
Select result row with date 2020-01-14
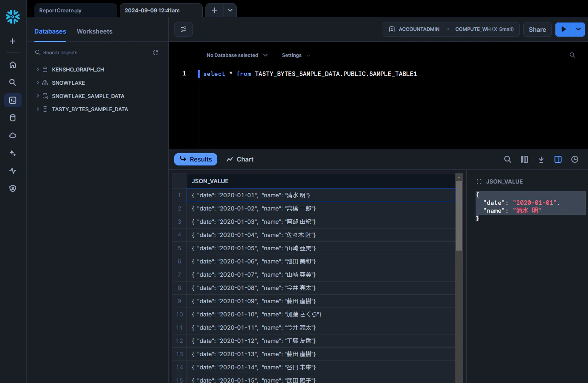click(x=320, y=367)
